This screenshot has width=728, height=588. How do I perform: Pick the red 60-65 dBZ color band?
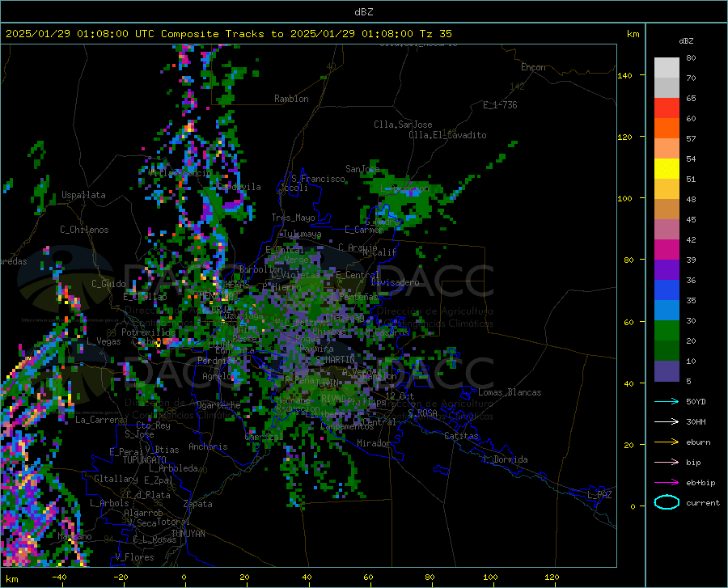click(x=667, y=108)
